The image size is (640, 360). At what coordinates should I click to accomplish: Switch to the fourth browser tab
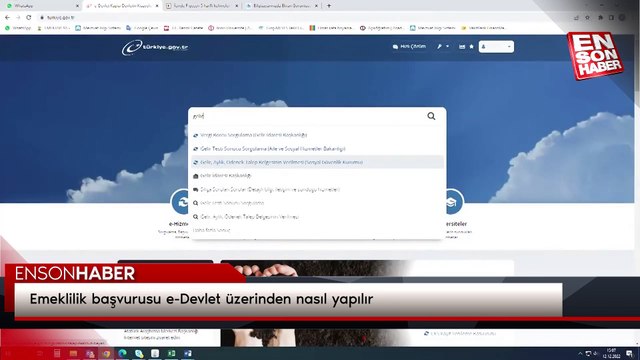tap(282, 6)
